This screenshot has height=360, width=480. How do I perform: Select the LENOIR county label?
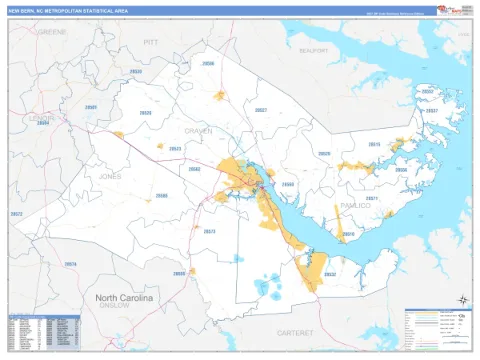tap(42, 118)
